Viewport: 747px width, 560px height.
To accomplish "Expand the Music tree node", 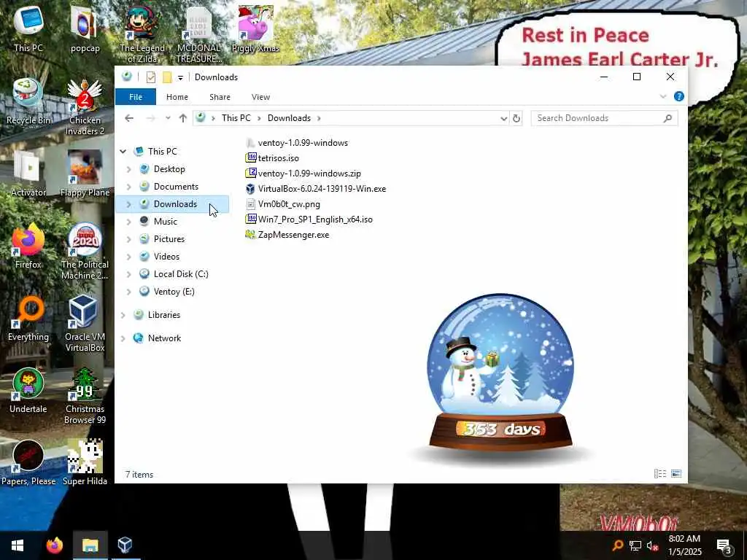I will point(128,222).
